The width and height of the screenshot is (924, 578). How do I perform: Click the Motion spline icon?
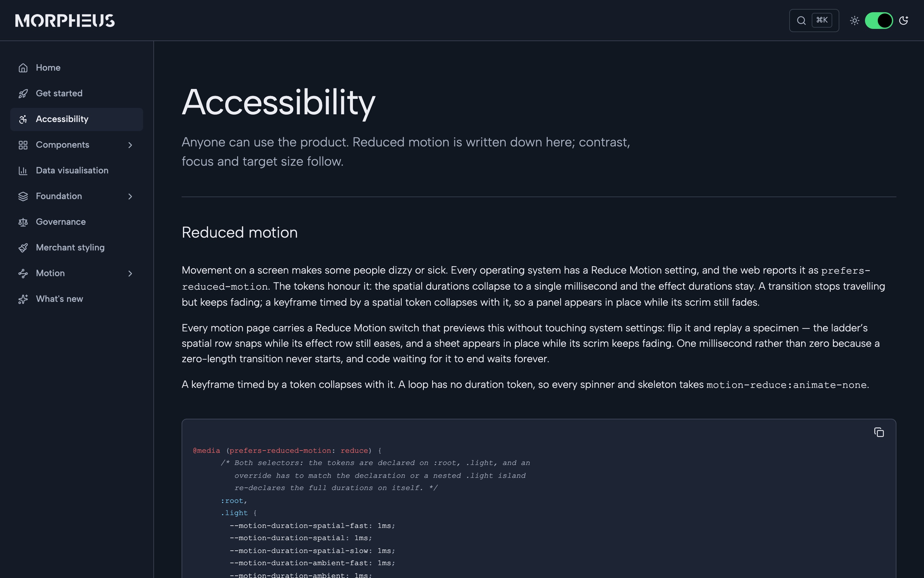point(23,273)
